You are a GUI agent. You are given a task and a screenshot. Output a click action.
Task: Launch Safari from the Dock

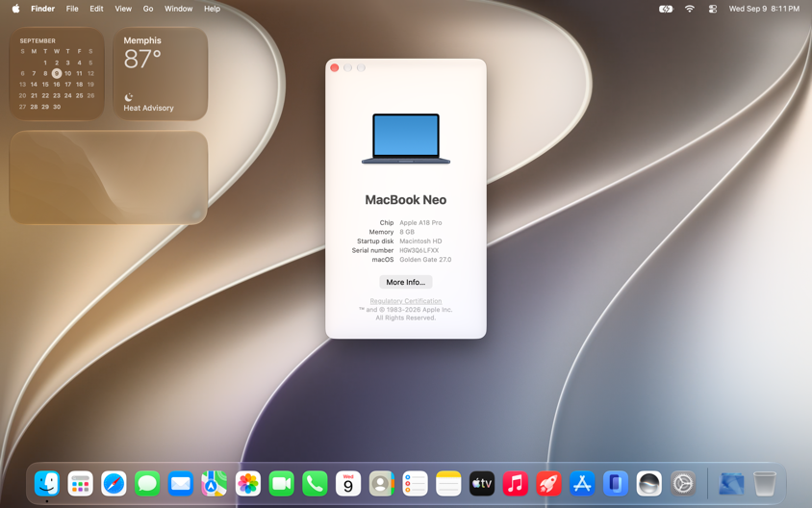(x=114, y=484)
